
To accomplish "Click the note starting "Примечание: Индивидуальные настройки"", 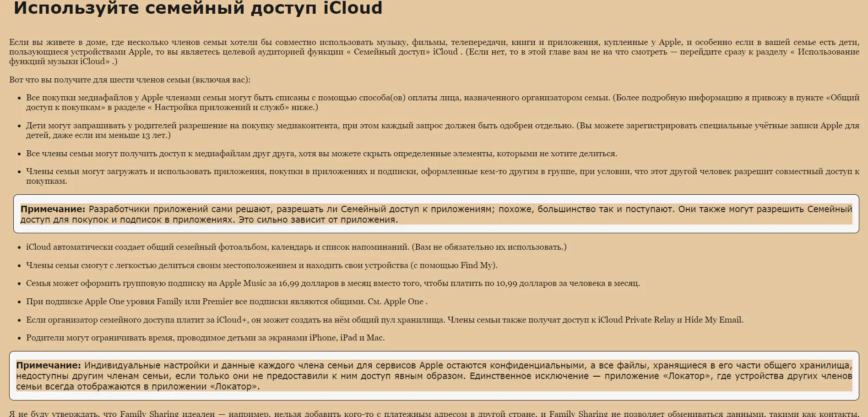I will click(x=434, y=376).
